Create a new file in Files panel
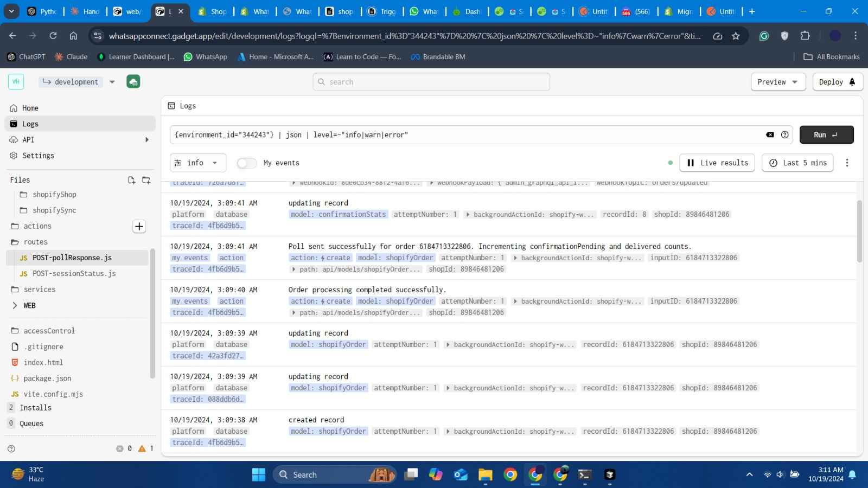This screenshot has height=488, width=868. (131, 180)
